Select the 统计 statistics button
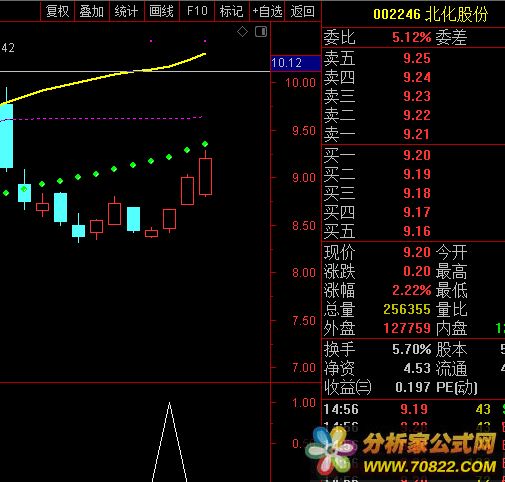 pos(126,11)
